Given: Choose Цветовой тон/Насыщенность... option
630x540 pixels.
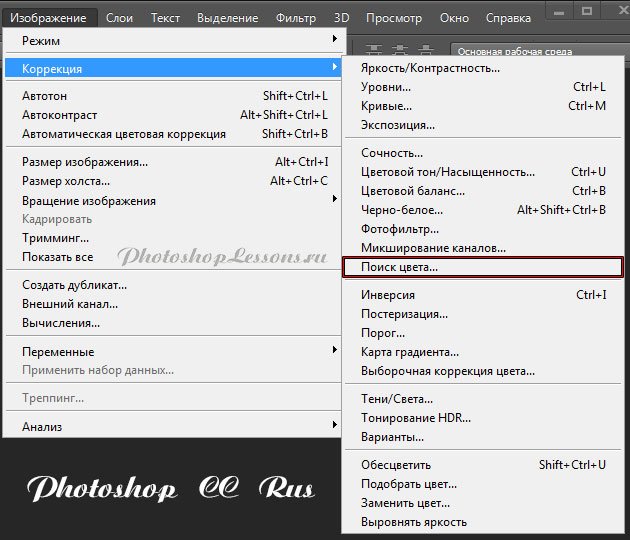Looking at the screenshot, I should (x=440, y=172).
